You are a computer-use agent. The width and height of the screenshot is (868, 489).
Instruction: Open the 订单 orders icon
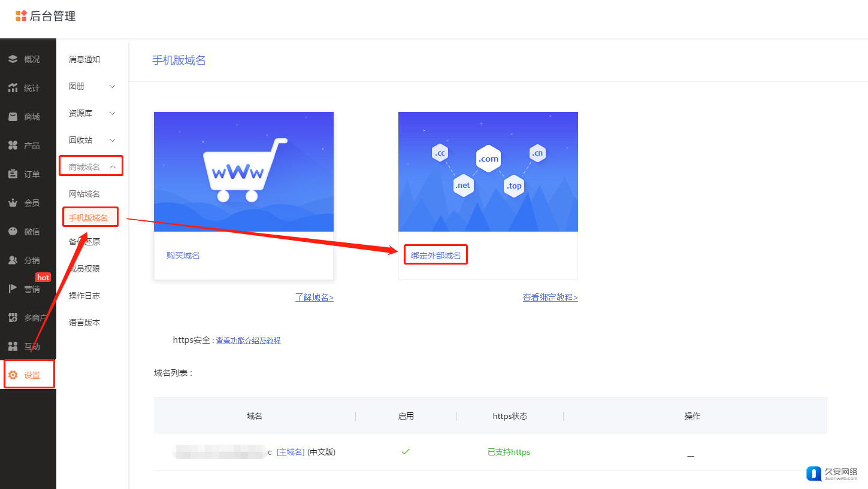13,174
